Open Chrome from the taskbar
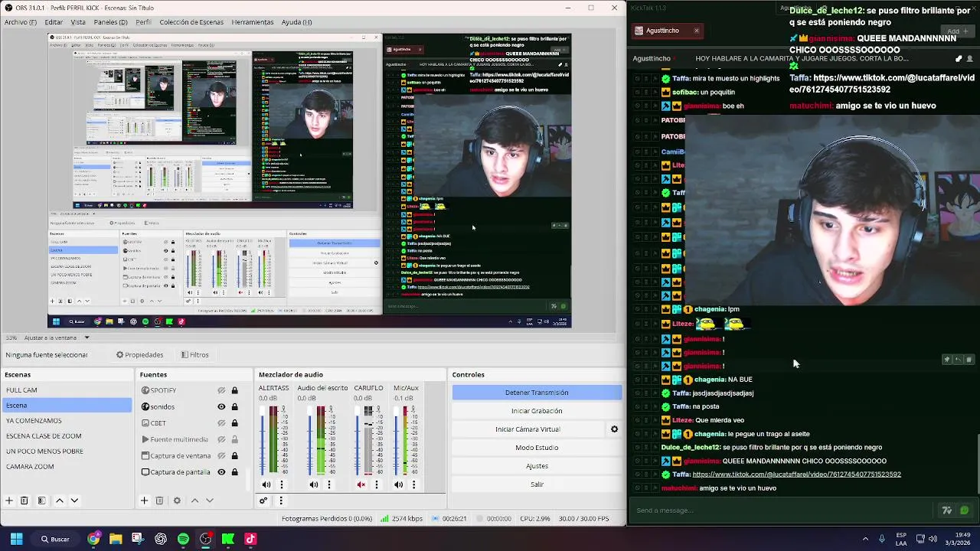 point(93,539)
